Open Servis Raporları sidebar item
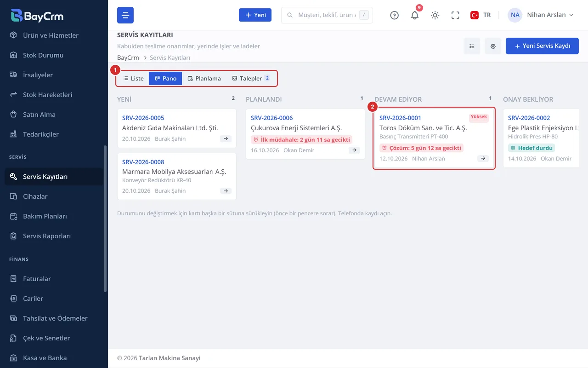The image size is (588, 368). point(54,236)
